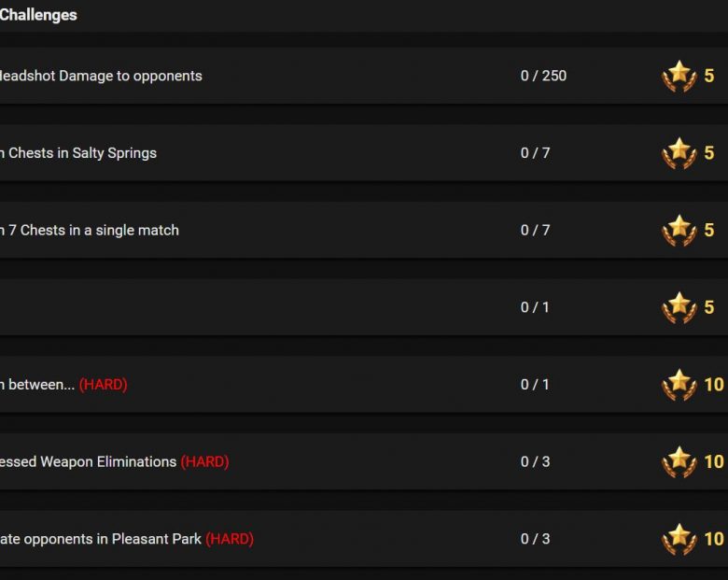The height and width of the screenshot is (580, 728).
Task: Click the star icon for Headshot Damage challenge
Action: coord(679,77)
